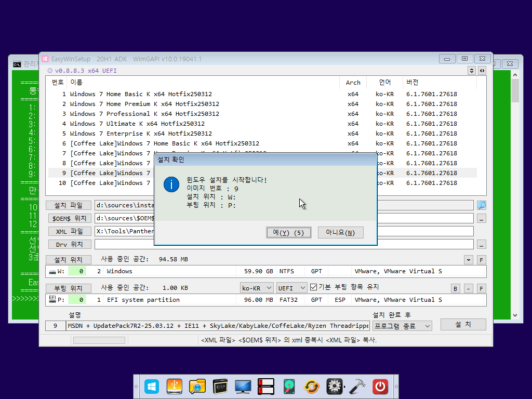532x399 pixels.
Task: Click the 설치 위치 button
Action: coord(69,260)
